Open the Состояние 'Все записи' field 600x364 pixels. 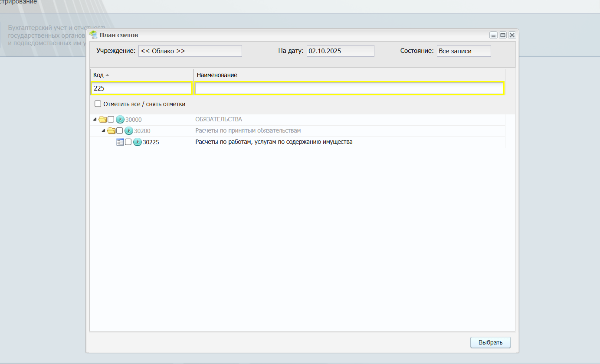[x=463, y=51]
